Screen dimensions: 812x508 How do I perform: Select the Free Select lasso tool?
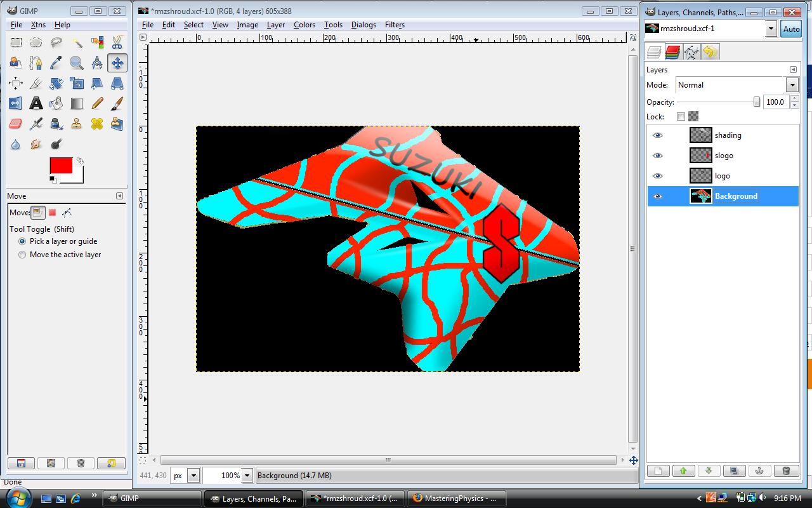pyautogui.click(x=56, y=43)
